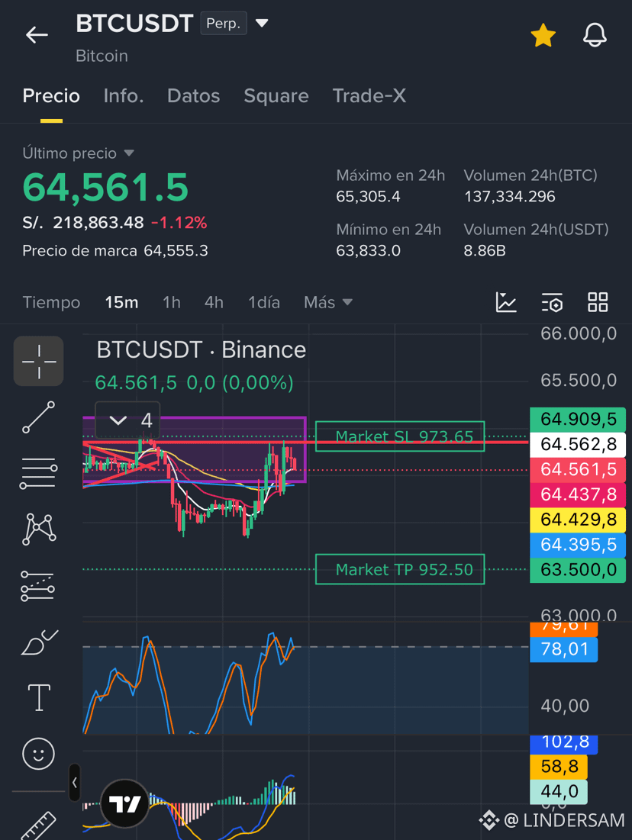Open the emoji sticker tool
632x840 pixels.
click(x=39, y=754)
